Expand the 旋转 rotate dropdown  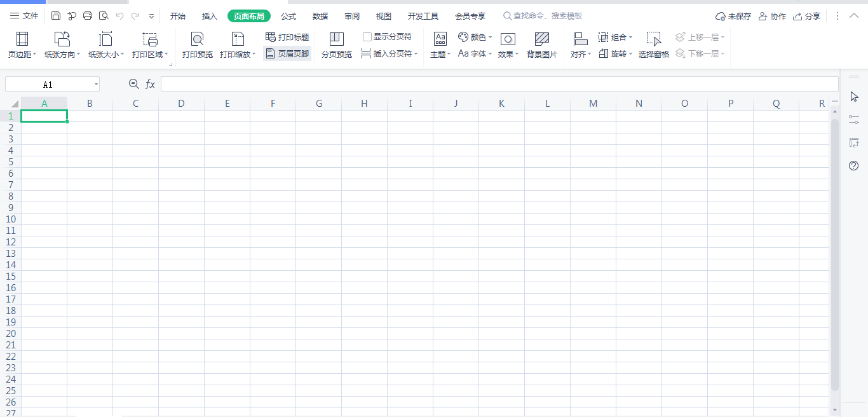tap(630, 54)
